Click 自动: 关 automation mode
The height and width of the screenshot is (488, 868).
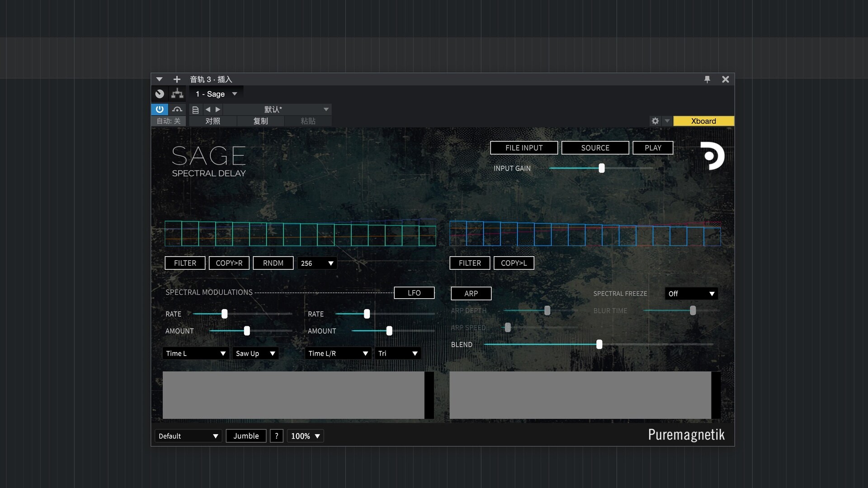[x=169, y=121]
